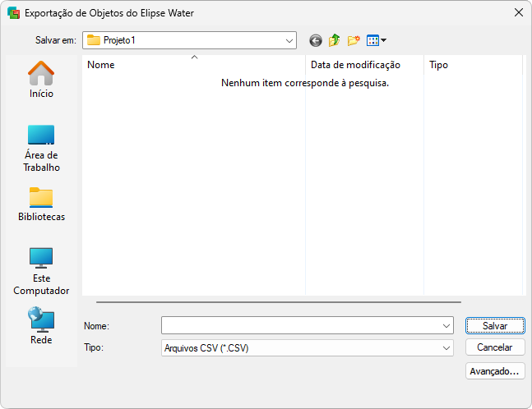
Task: Open the Avançado... options
Action: coord(495,371)
